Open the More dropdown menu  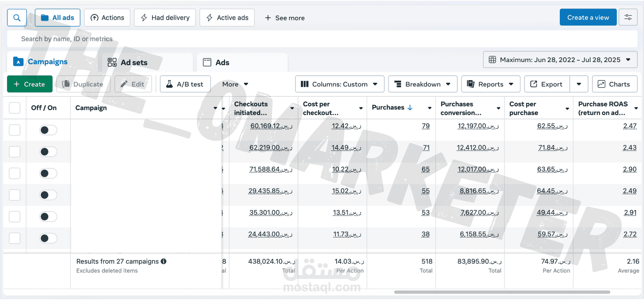(235, 84)
